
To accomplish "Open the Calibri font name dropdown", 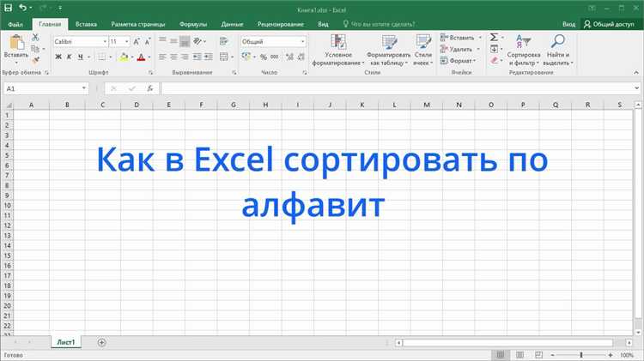I will (105, 41).
